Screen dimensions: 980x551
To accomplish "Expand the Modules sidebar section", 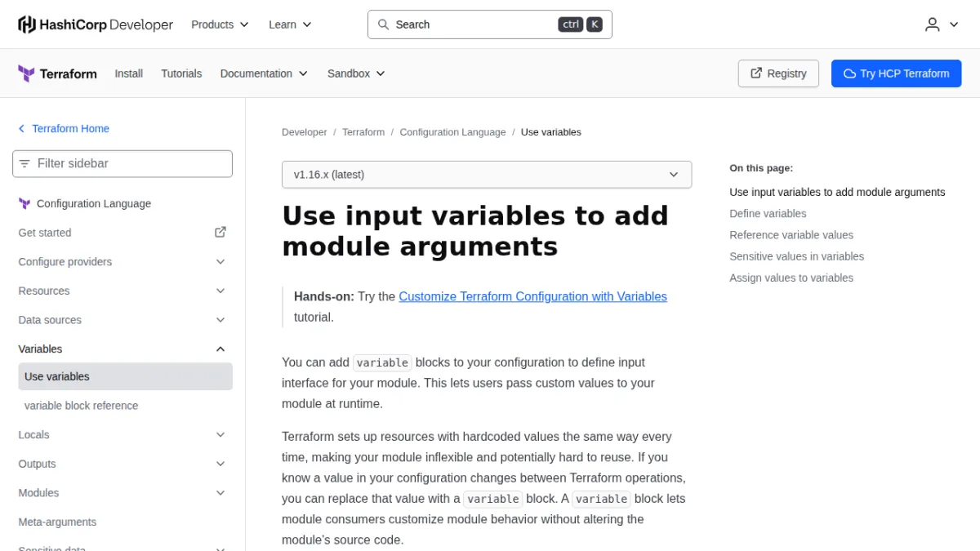I will point(122,493).
